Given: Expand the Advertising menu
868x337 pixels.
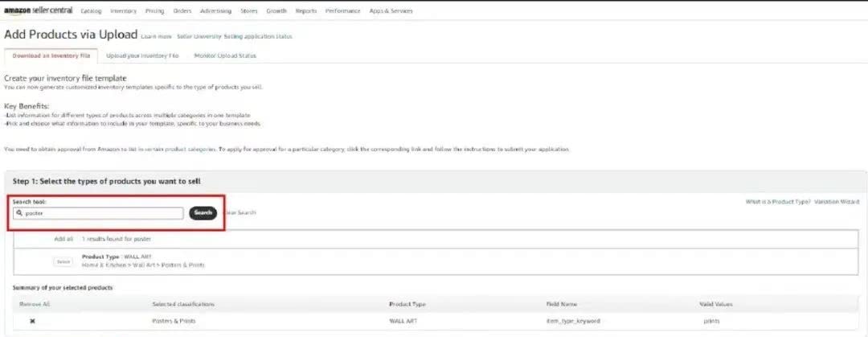Looking at the screenshot, I should [x=216, y=11].
